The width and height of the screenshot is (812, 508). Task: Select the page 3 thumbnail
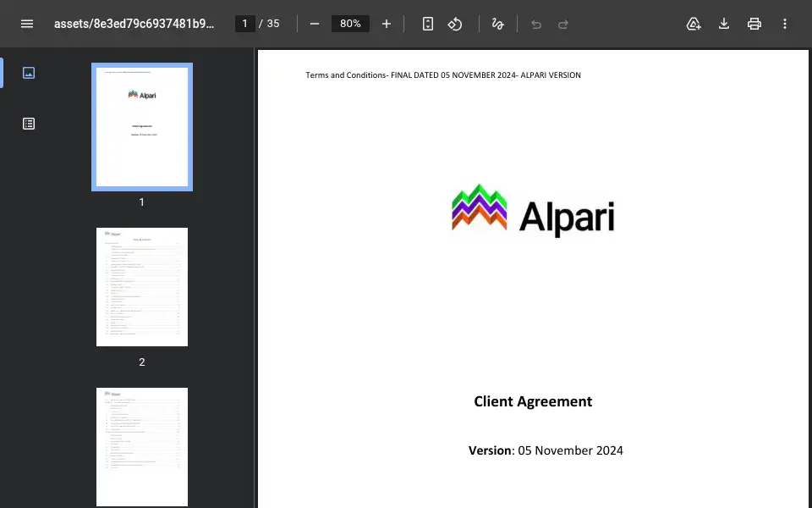142,447
